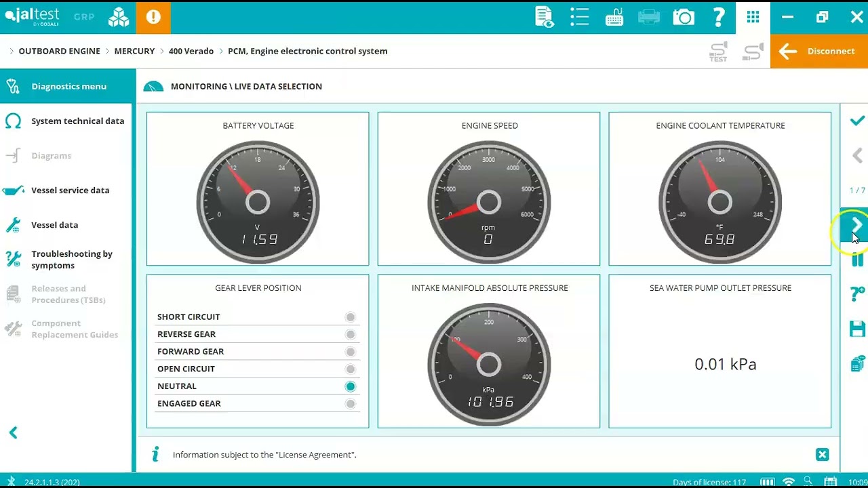This screenshot has width=868, height=488.
Task: Open contextual help icon on right bar
Action: 857,294
